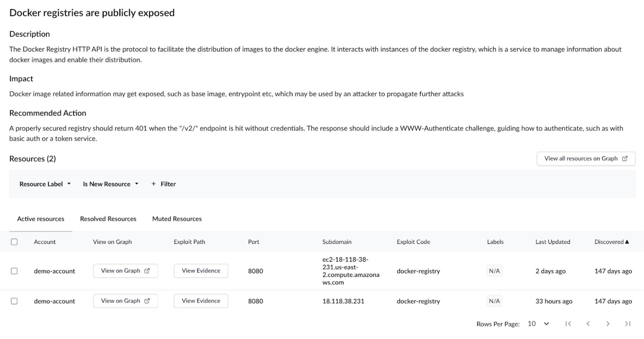The image size is (644, 339).
Task: Select the checkbox for 18.118.38.231 row
Action: click(x=14, y=301)
